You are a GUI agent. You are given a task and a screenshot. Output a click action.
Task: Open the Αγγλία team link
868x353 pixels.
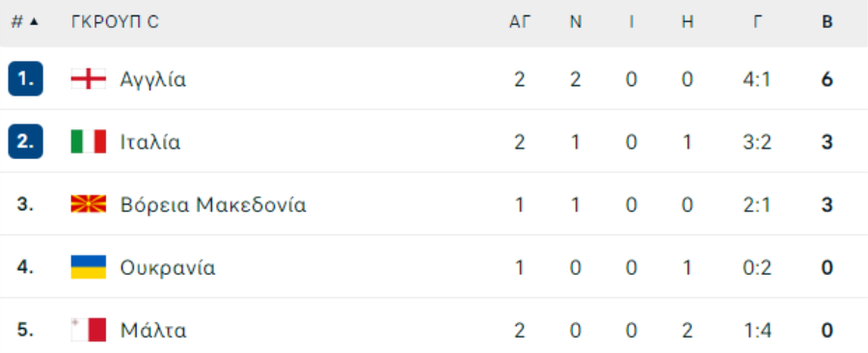153,80
